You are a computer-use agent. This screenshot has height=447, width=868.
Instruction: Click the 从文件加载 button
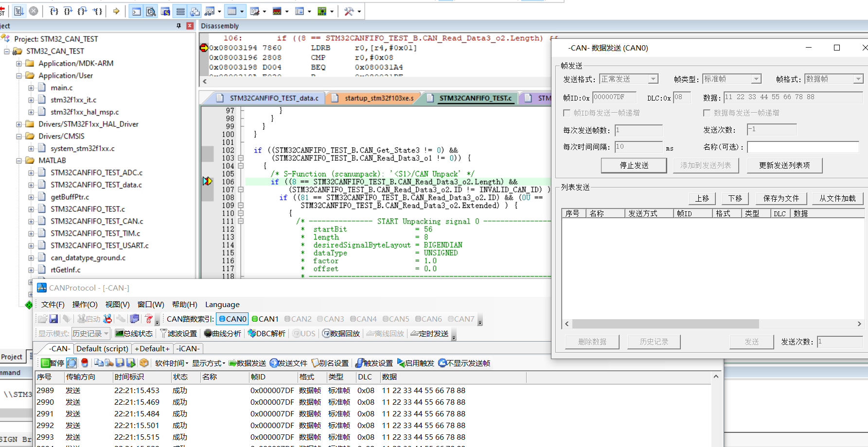click(x=837, y=198)
